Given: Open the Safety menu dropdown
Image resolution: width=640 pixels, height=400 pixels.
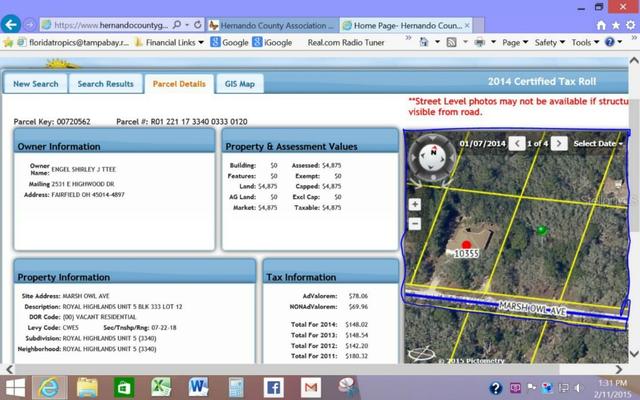Looking at the screenshot, I should click(549, 42).
